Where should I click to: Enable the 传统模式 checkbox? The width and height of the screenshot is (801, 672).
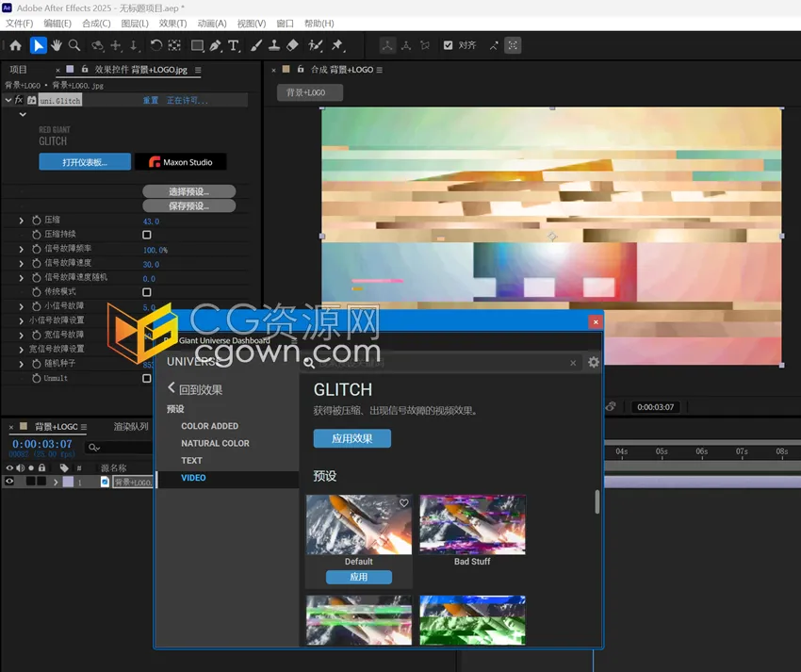coord(147,292)
